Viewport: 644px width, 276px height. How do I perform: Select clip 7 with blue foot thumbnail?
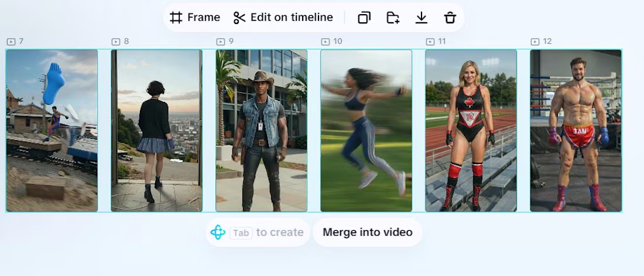point(52,131)
